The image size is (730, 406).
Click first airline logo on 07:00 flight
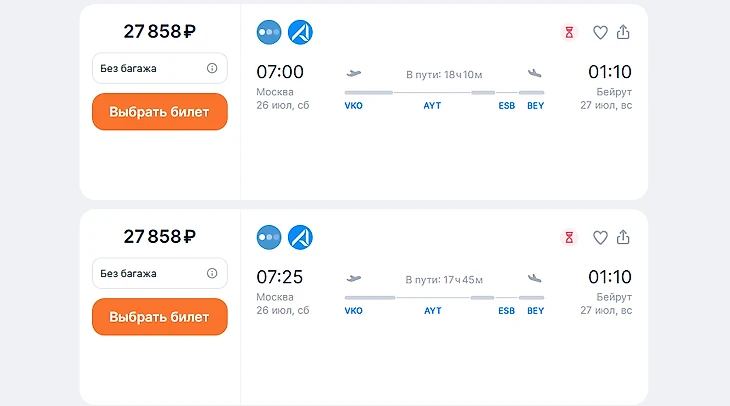tap(269, 32)
